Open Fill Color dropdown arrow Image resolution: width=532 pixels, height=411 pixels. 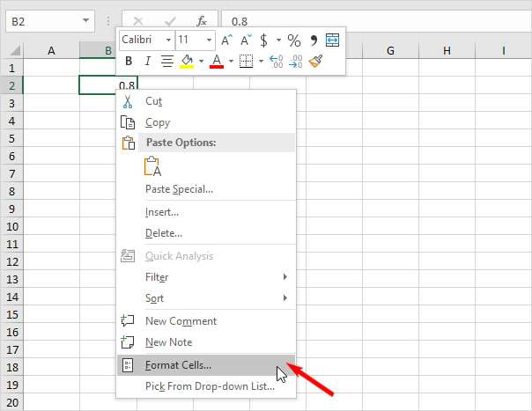(201, 62)
